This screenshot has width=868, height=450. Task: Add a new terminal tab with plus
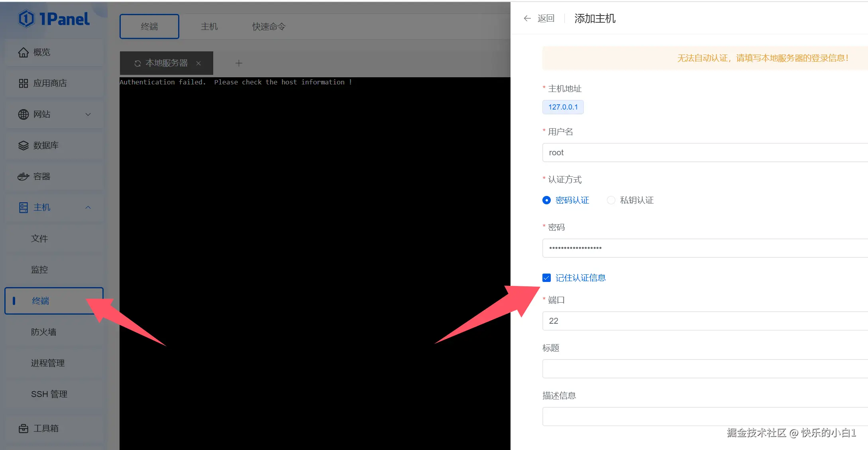pos(239,63)
